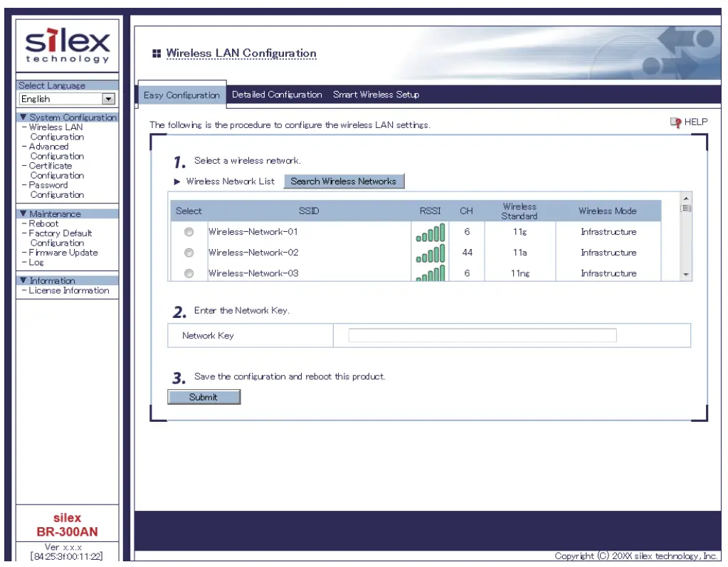Click the Wireless Mode column header

(607, 211)
